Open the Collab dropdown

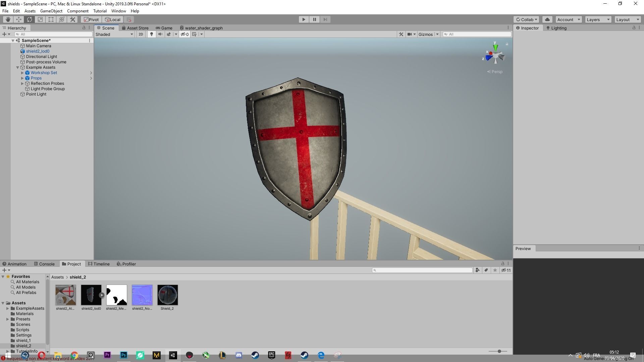[x=526, y=19]
